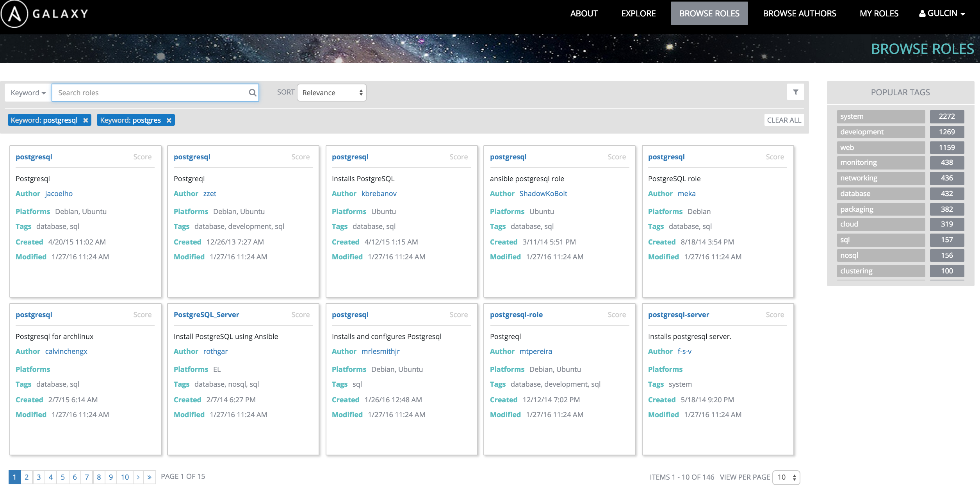Change the view per page selector
The image size is (980, 489).
tap(786, 477)
